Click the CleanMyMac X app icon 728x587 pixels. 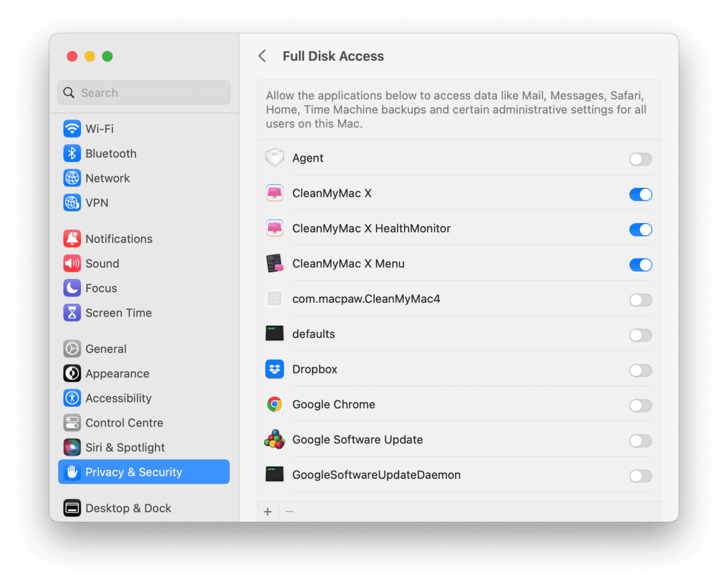274,193
